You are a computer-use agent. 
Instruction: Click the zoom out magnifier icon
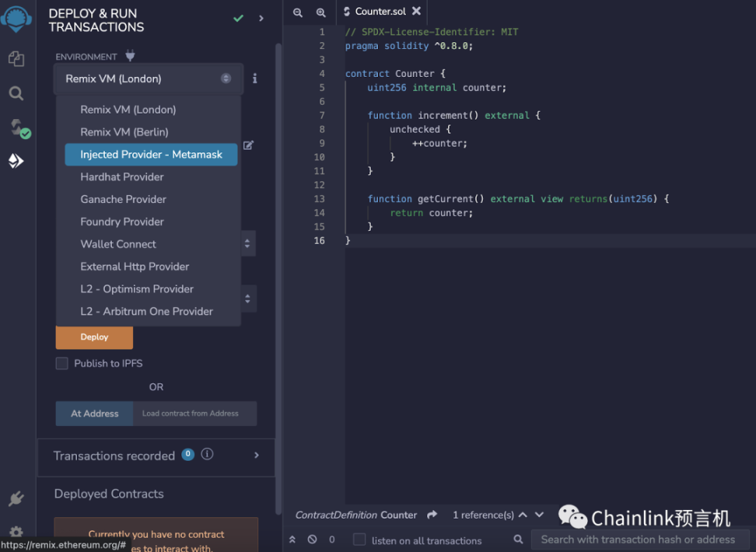click(298, 12)
